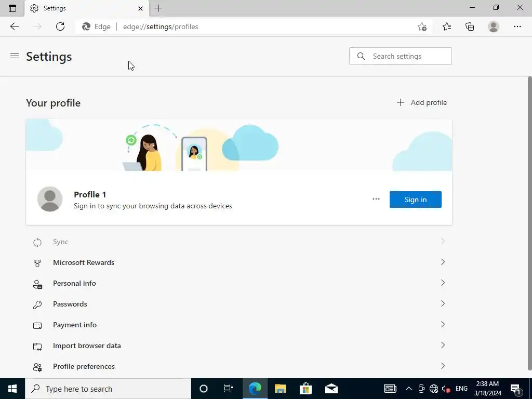
Task: Click Add profile
Action: tap(422, 102)
